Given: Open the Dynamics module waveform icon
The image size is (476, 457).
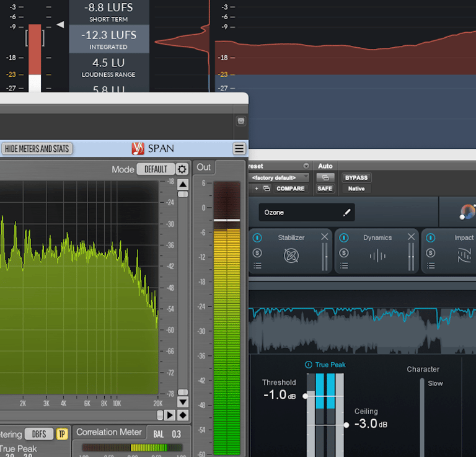Looking at the screenshot, I should click(x=377, y=255).
